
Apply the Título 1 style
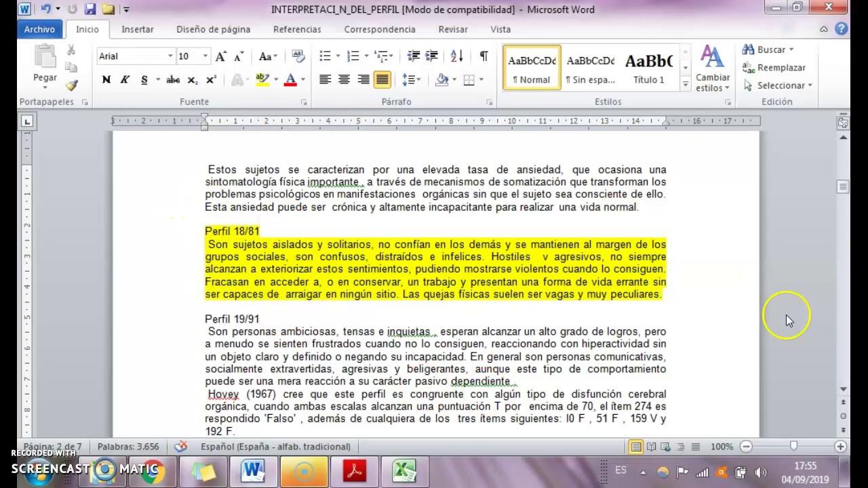pos(649,68)
